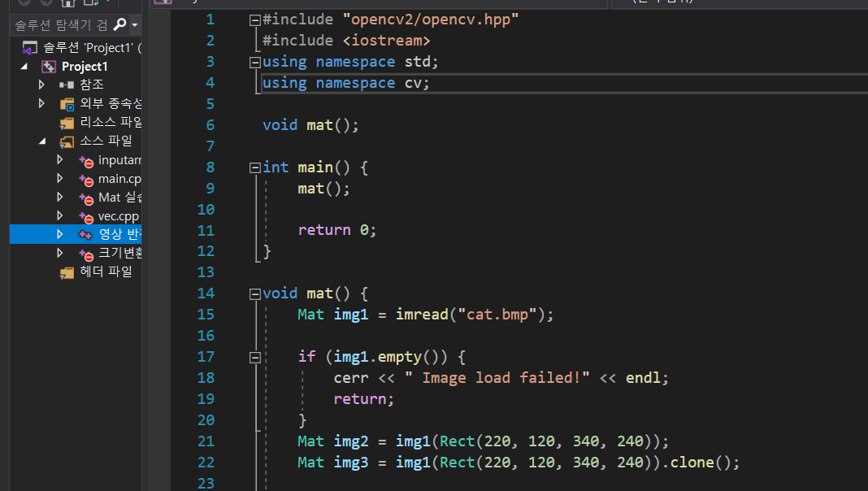Click the 헤더 파일 folder icon

[x=66, y=272]
